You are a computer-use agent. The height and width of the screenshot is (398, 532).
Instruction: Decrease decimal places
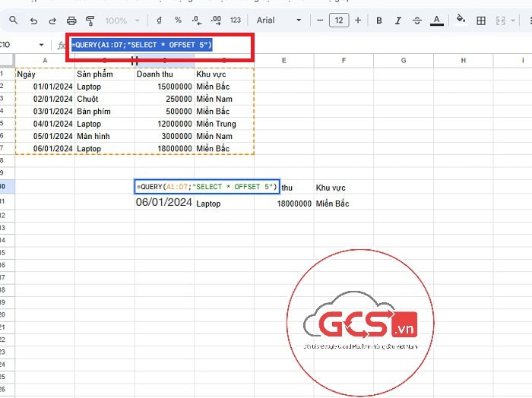(197, 21)
